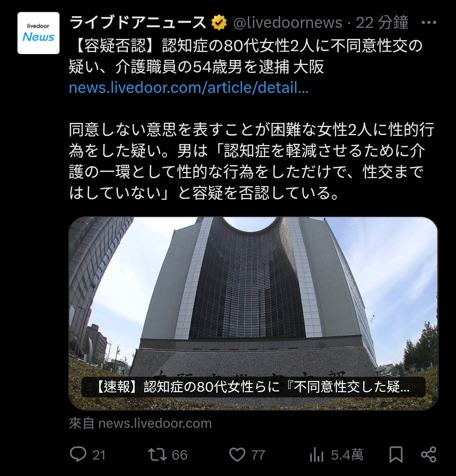
Task: Click the ライブドアニュース account name
Action: (138, 22)
